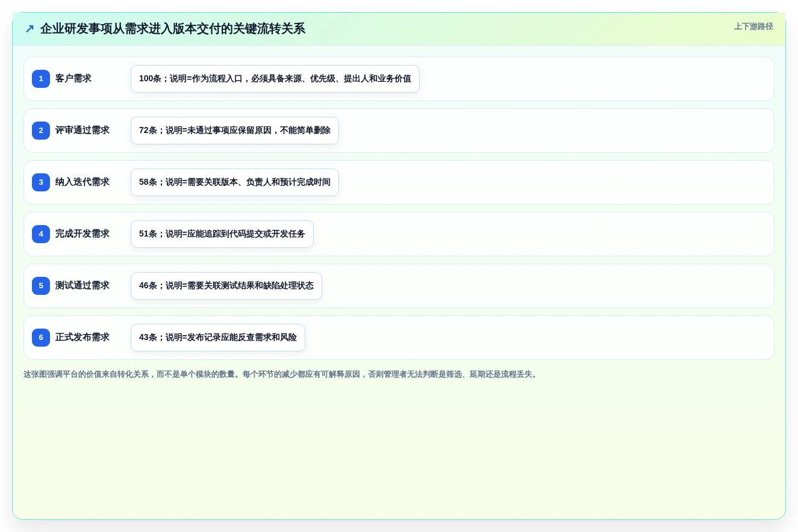
Task: Select the 完成开发需求 stage label
Action: 83,234
